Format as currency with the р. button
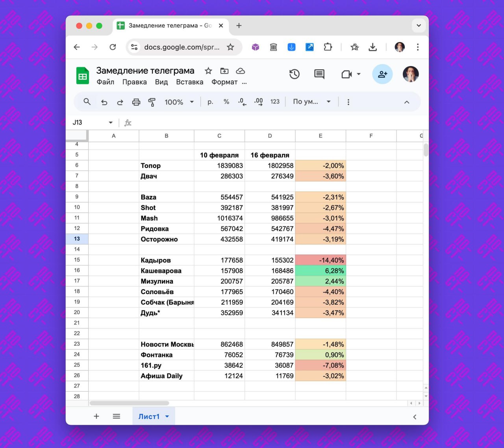 [210, 102]
